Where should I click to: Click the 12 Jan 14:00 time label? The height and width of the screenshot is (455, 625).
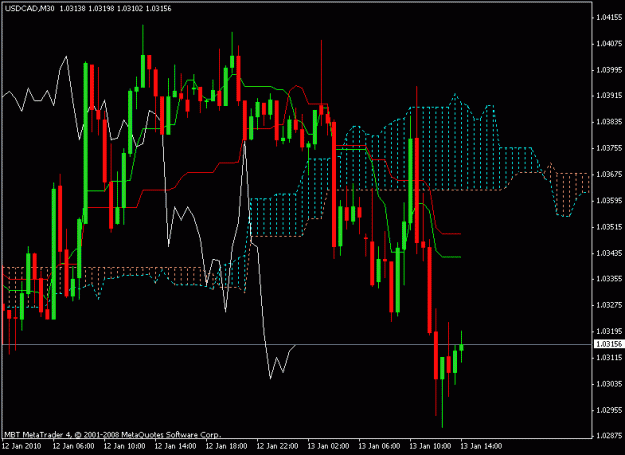(x=175, y=446)
